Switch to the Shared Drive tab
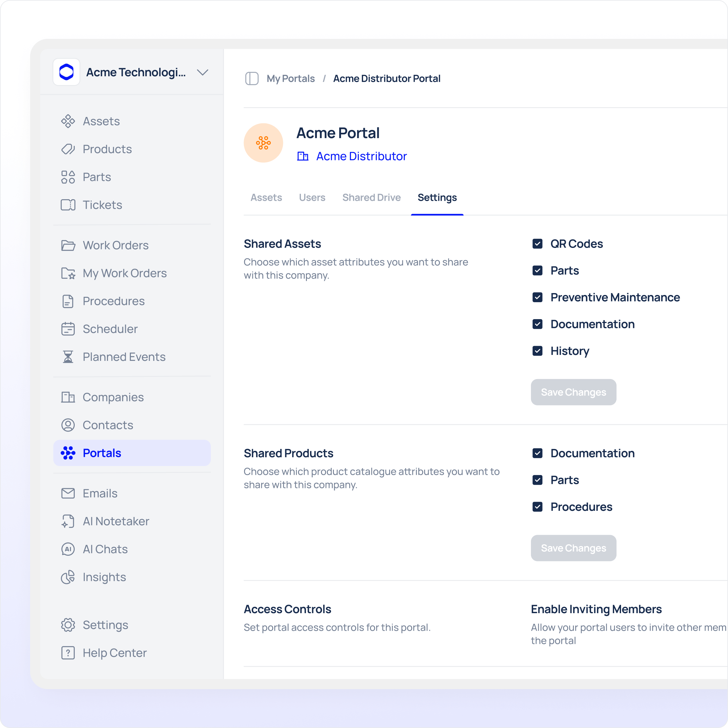 coord(371,197)
